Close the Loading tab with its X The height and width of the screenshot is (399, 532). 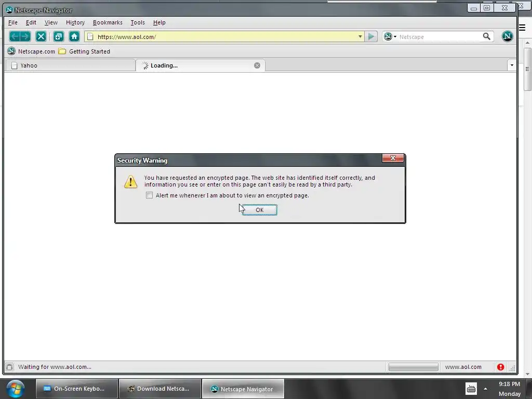[257, 65]
